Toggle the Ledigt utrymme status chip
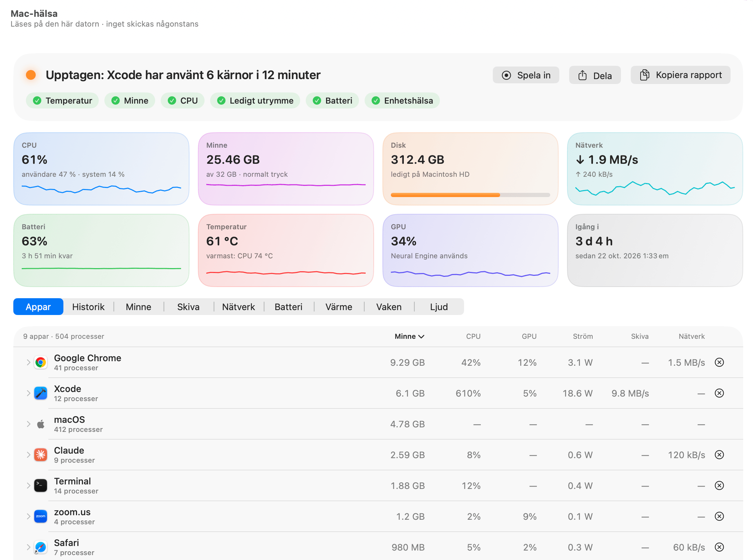Image resolution: width=753 pixels, height=560 pixels. [x=255, y=101]
